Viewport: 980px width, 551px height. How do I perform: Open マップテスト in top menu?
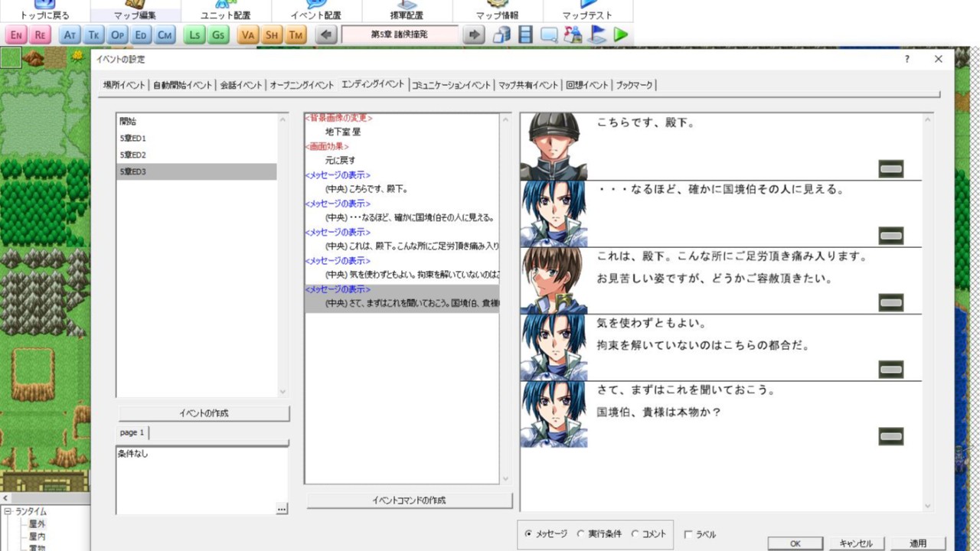tap(587, 11)
